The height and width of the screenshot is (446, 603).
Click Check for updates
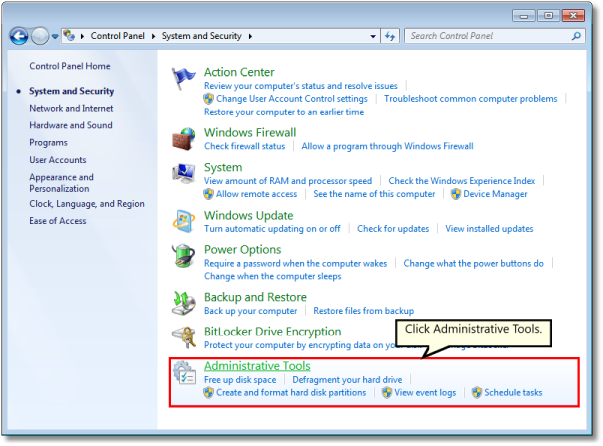pyautogui.click(x=393, y=229)
